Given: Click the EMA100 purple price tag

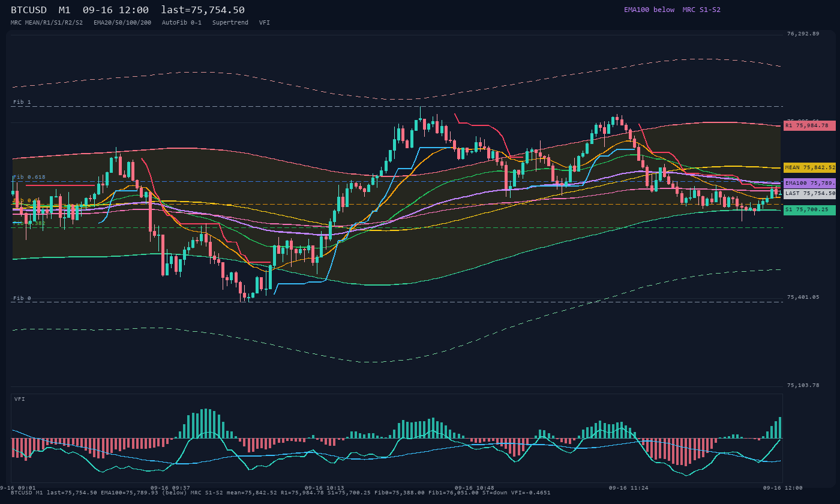Looking at the screenshot, I should [809, 183].
